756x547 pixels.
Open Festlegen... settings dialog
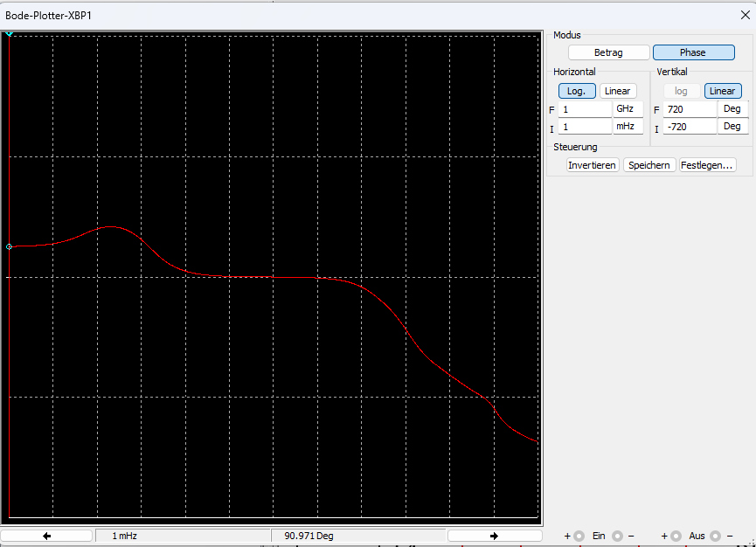point(707,165)
